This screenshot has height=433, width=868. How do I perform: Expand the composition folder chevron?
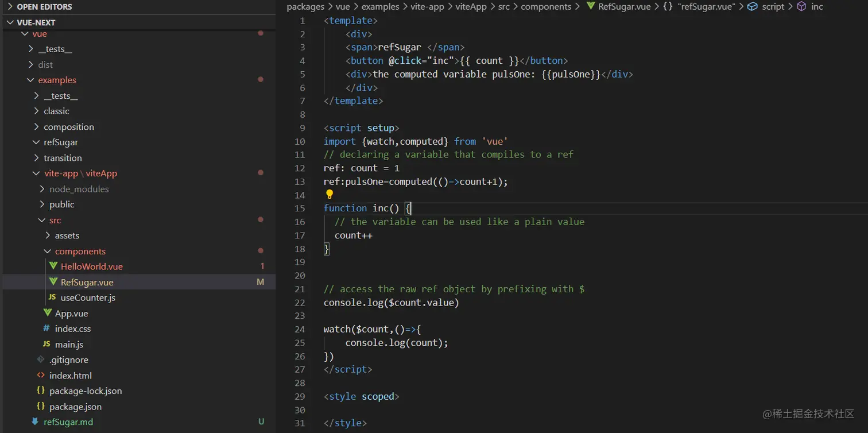click(37, 126)
